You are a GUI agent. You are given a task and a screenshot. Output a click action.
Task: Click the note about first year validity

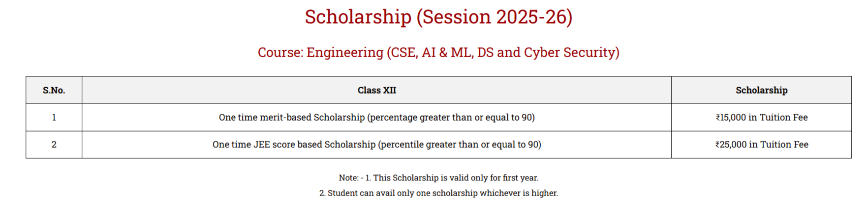(x=438, y=178)
